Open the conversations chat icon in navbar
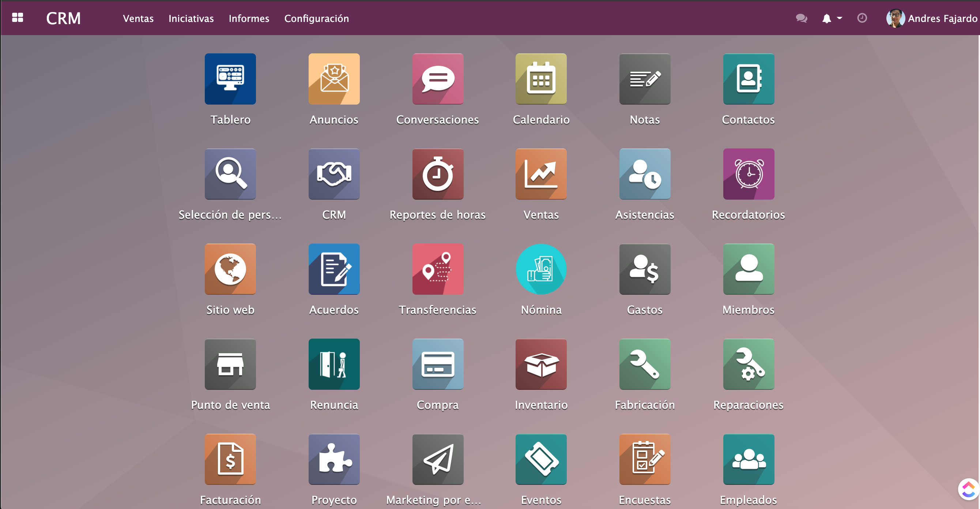The image size is (980, 509). coord(802,18)
